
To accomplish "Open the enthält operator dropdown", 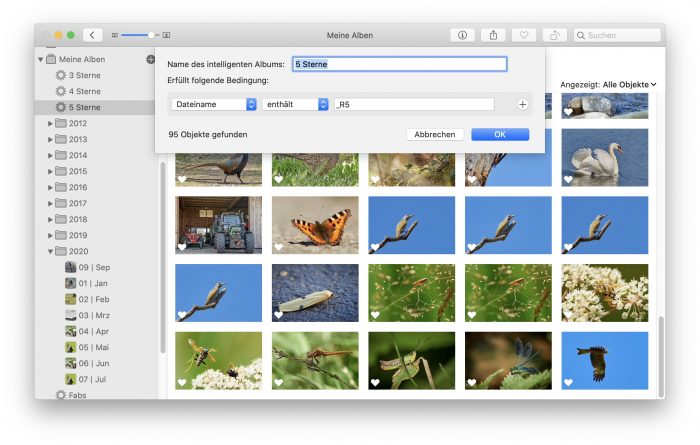I will (x=296, y=104).
